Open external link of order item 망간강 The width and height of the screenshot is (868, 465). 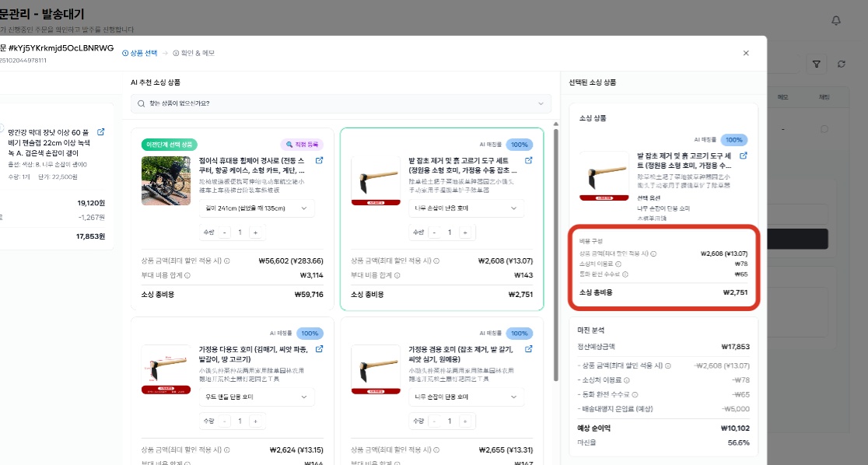pos(101,132)
